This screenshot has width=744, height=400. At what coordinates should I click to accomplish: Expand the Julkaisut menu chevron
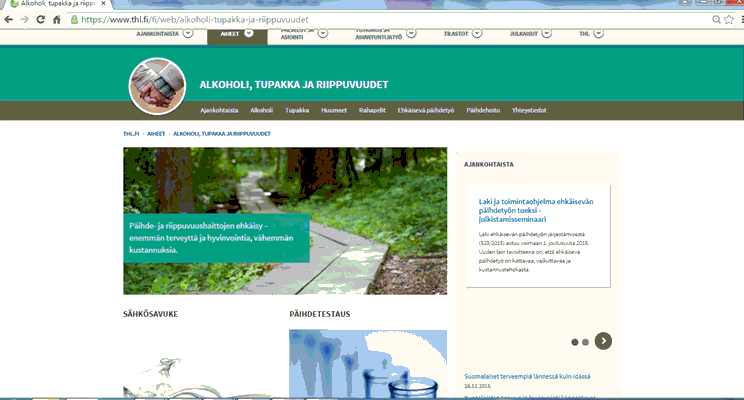coord(547,33)
